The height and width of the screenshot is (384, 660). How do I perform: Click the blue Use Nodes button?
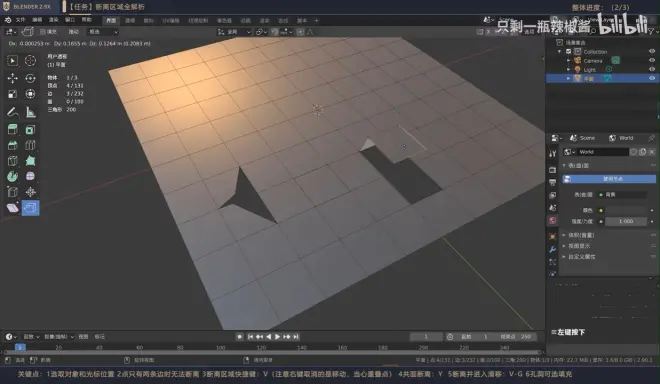(609, 179)
